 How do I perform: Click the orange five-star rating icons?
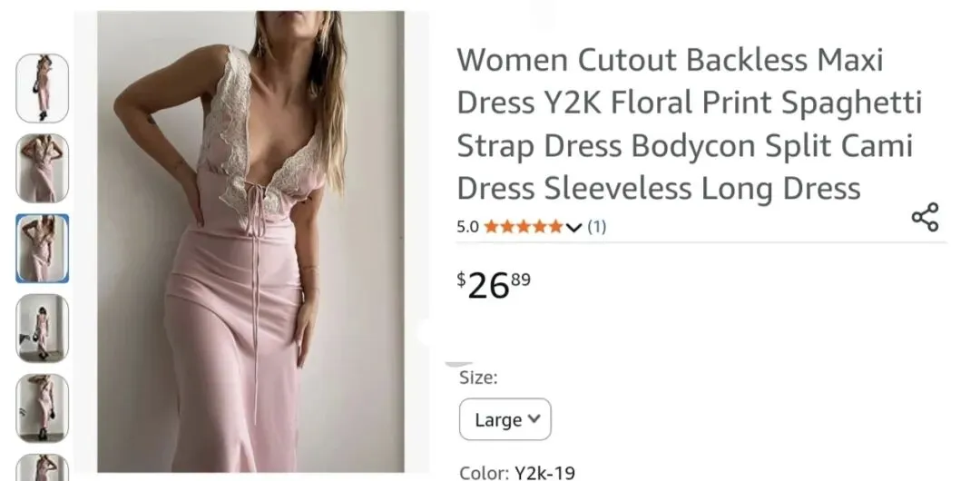coord(524,226)
